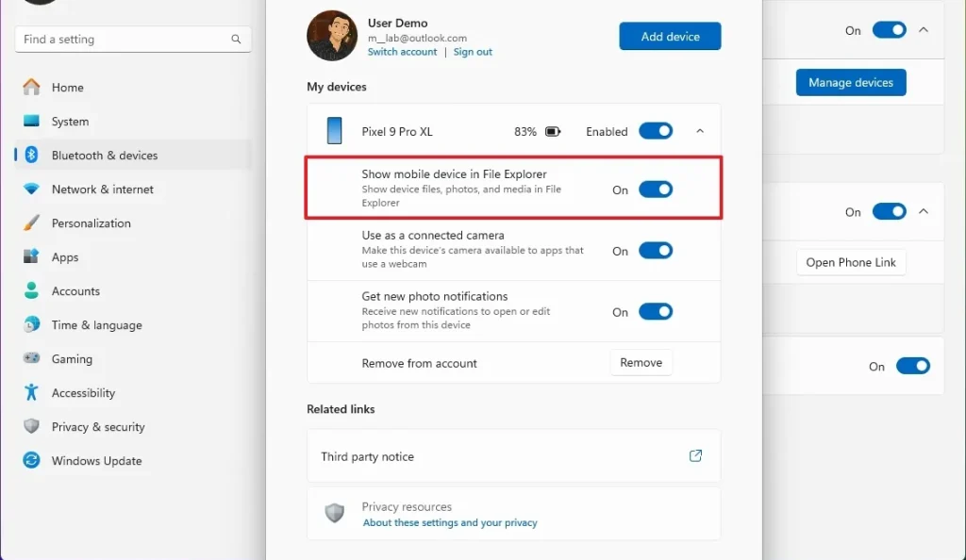The image size is (966, 560).
Task: Click the 83% battery percentage text
Action: [x=525, y=131]
